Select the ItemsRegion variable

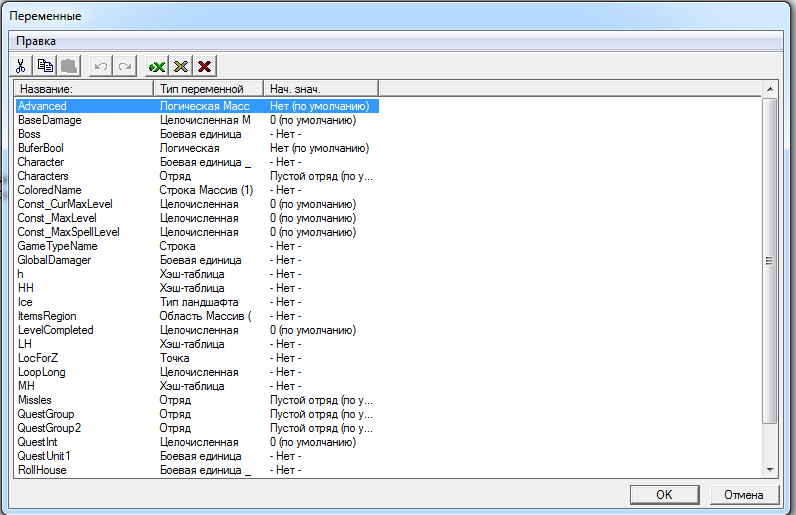[x=47, y=316]
